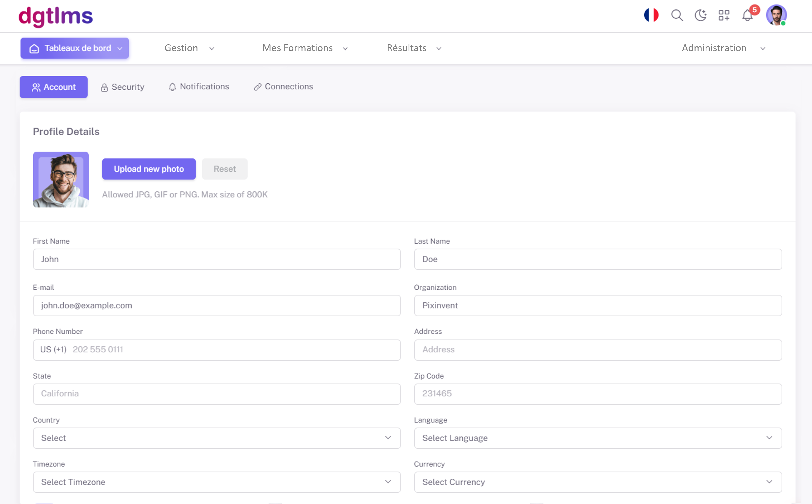Image resolution: width=812 pixels, height=504 pixels.
Task: Click the Reset photo button
Action: point(225,169)
